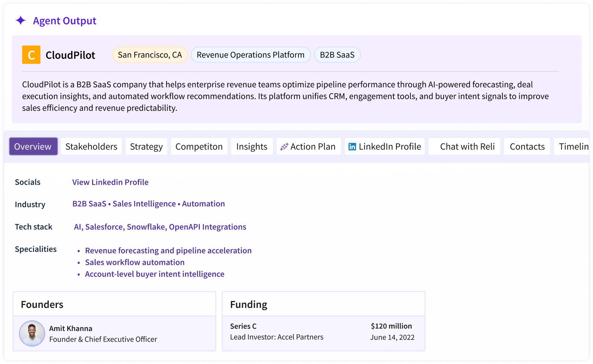
Task: Select Revenue forecasting and pipeline acceleration item
Action: click(x=168, y=251)
